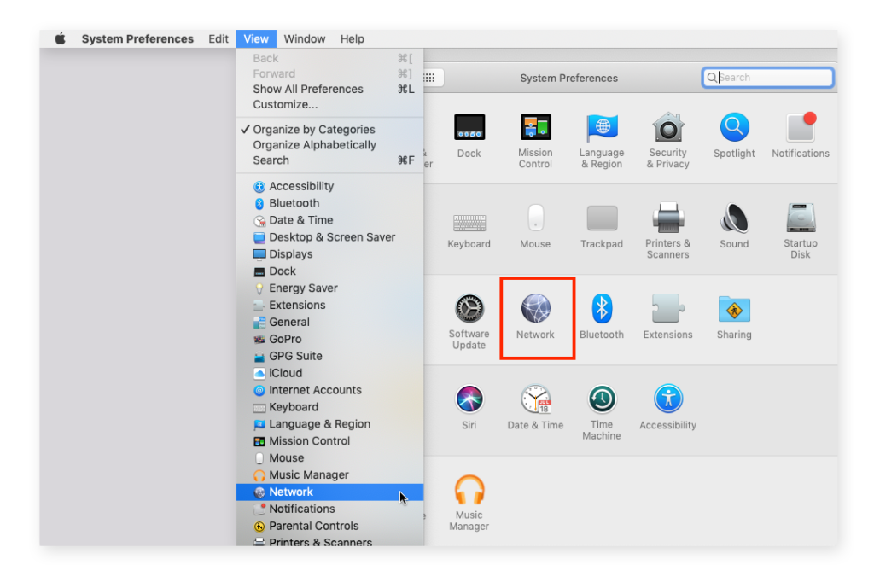This screenshot has height=588, width=874.
Task: Select Organize by Categories option
Action: pyautogui.click(x=330, y=130)
